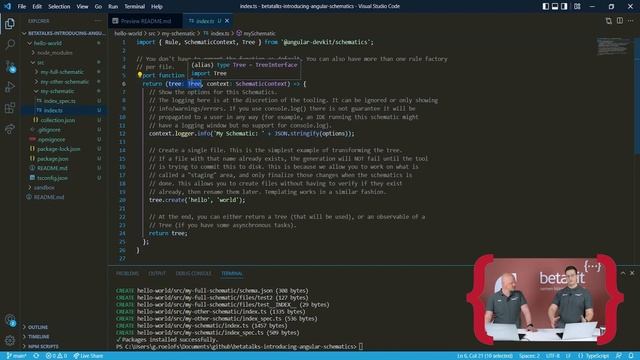
Task: Toggle the bottom panel layout button
Action: 555,7
